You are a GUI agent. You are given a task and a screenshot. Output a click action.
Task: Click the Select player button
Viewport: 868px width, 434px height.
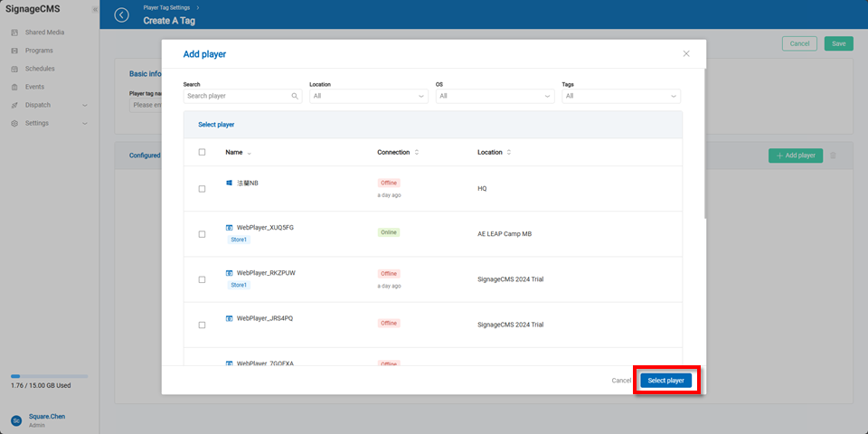click(x=666, y=381)
